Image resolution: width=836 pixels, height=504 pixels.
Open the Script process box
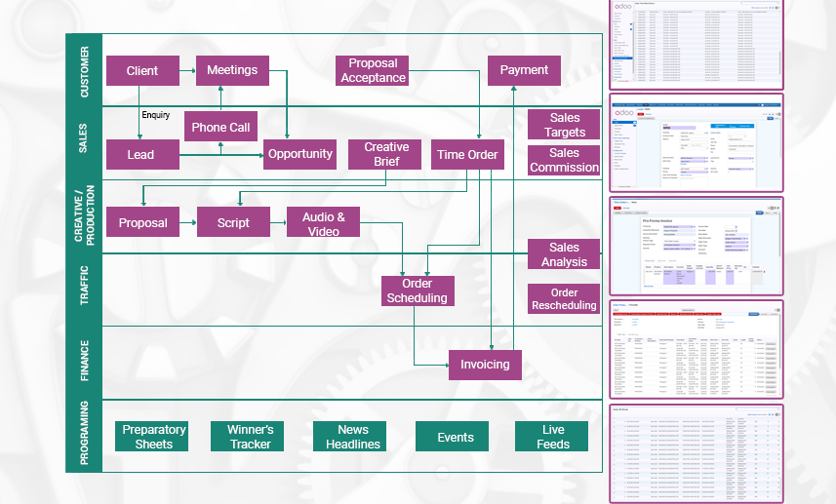click(x=233, y=222)
